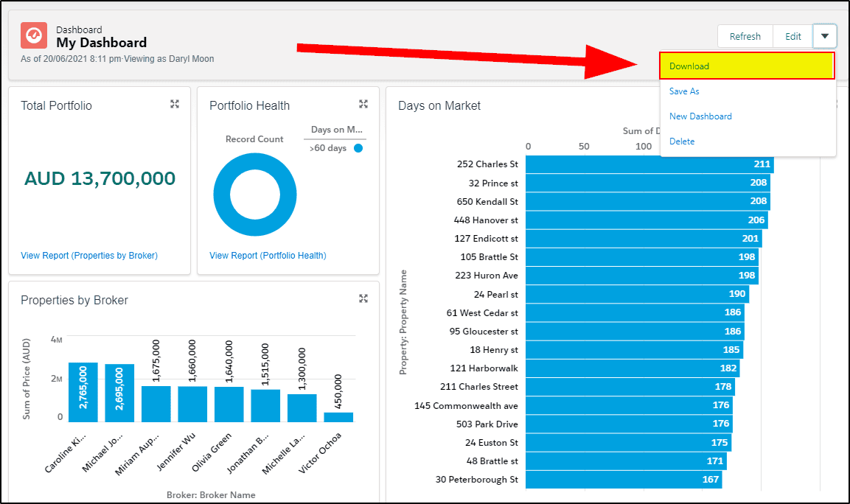Viewport: 850px width, 504px height.
Task: Click the >60 days legend dot
Action: click(x=358, y=148)
